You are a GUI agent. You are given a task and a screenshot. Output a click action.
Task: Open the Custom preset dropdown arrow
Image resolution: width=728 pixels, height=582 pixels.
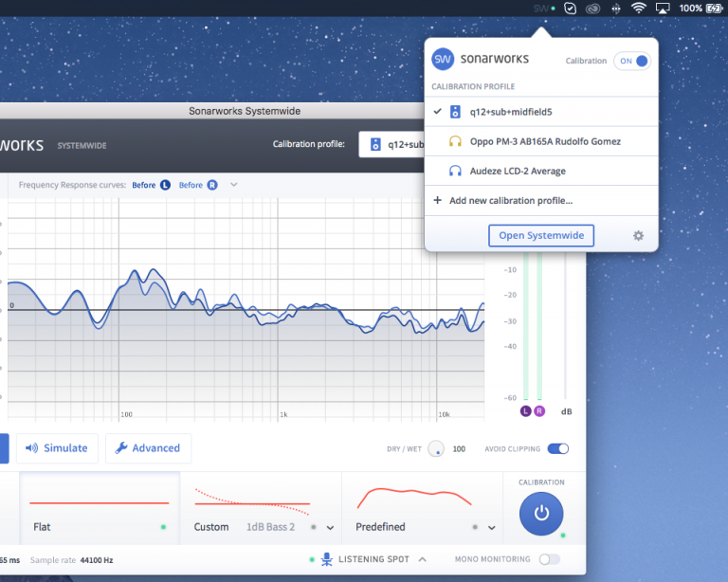coord(330,528)
